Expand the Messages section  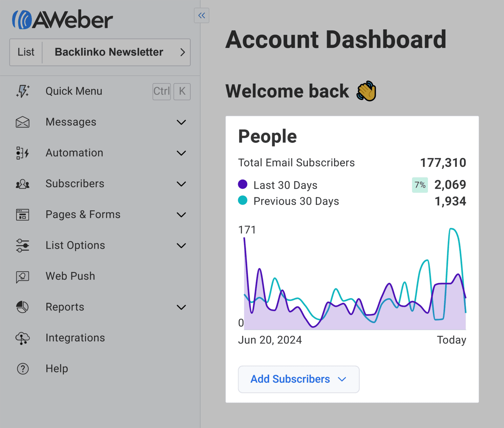(181, 122)
